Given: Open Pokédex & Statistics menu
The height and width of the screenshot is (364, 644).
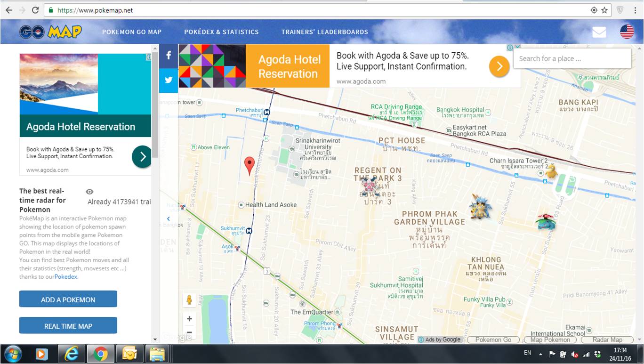Looking at the screenshot, I should (221, 32).
